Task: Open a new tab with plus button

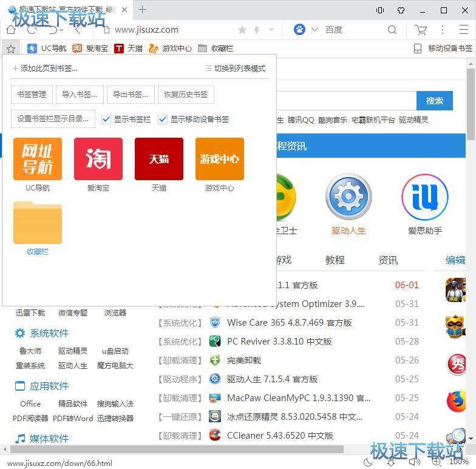Action: 142,10
